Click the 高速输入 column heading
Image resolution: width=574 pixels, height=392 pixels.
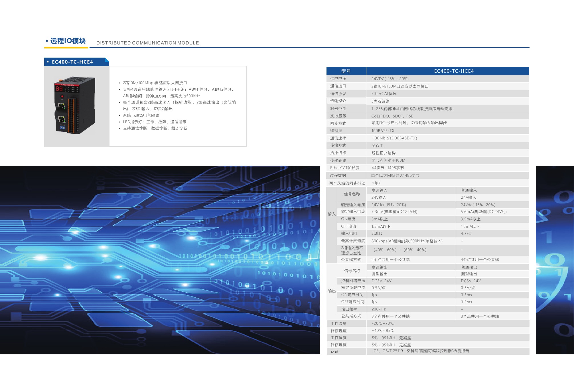coord(379,190)
